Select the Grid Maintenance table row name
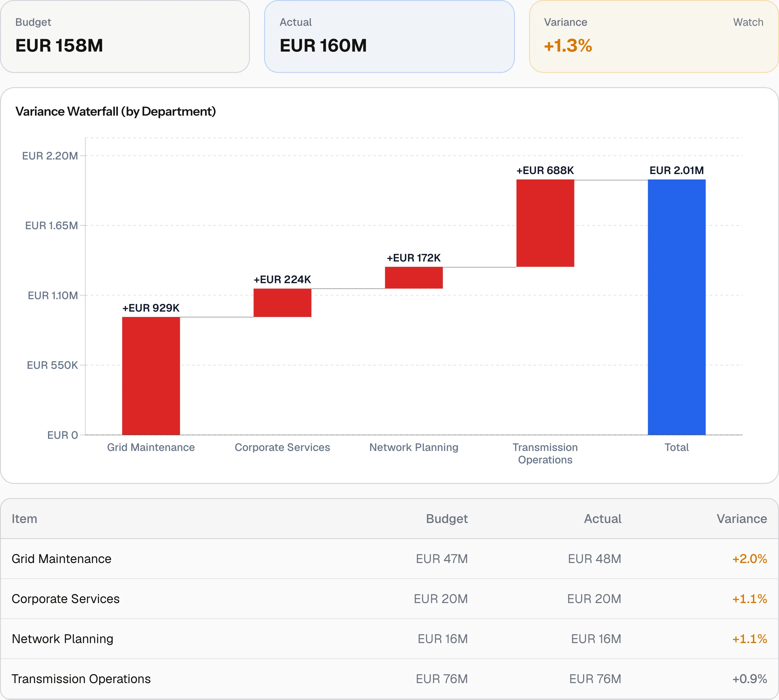The width and height of the screenshot is (779, 700). (62, 559)
